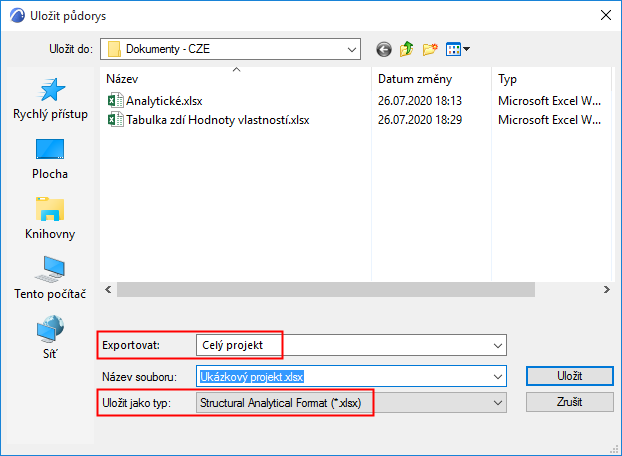This screenshot has height=456, width=622.
Task: Select Tabulka zdí Hodnoty vlastností.xlsx file
Action: pos(217,120)
